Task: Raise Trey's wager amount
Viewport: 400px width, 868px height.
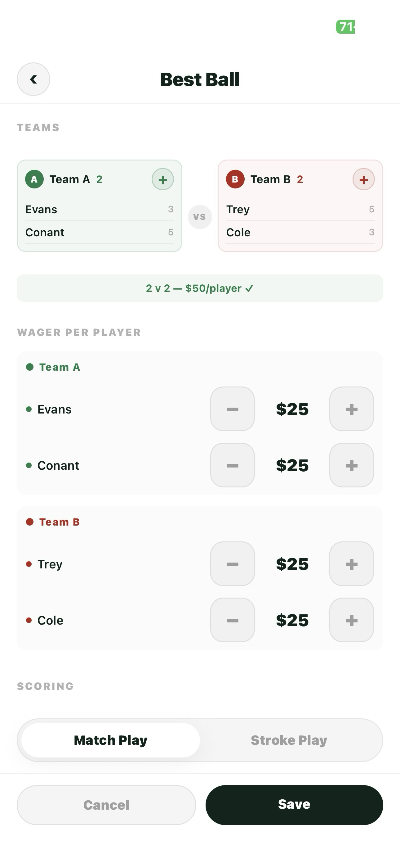Action: [x=351, y=564]
